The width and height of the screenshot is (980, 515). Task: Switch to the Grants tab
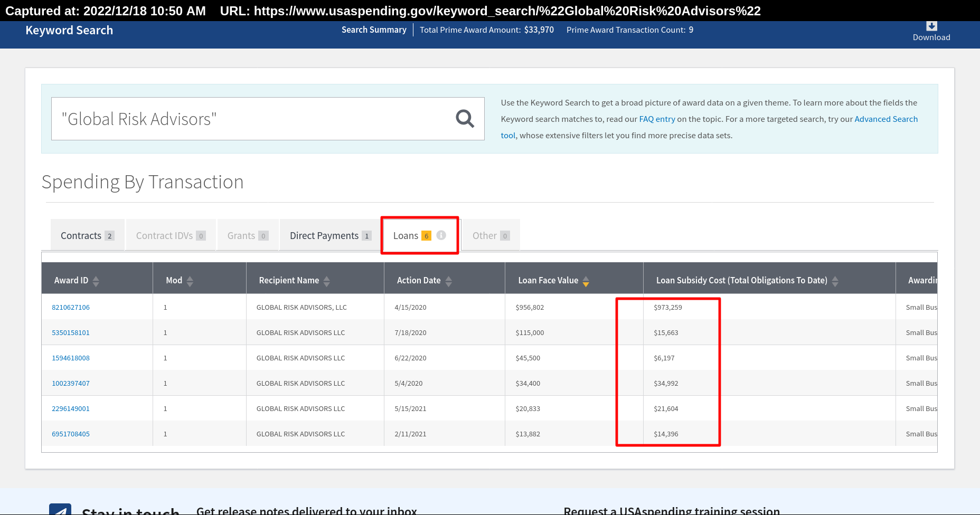(x=248, y=235)
